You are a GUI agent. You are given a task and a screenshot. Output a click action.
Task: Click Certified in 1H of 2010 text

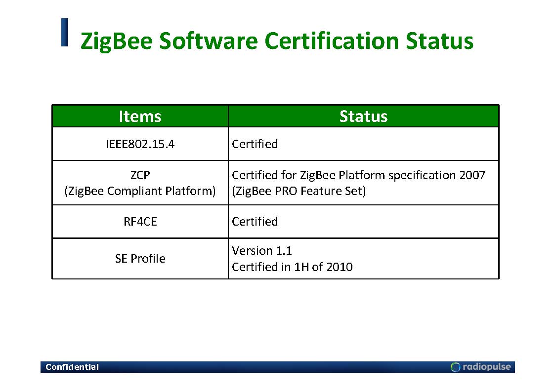292,267
